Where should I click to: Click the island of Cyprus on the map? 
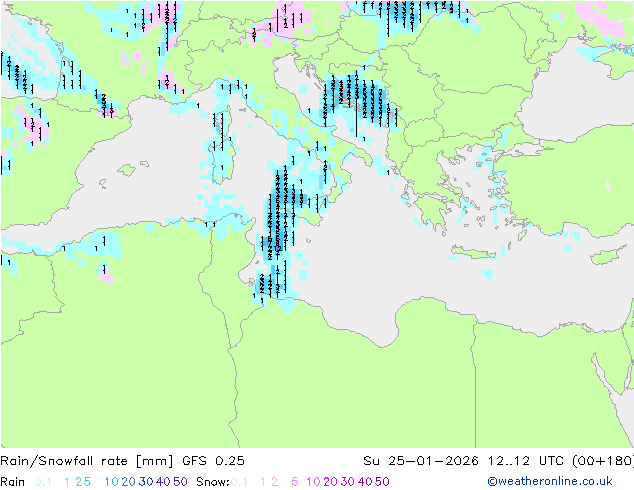click(609, 255)
